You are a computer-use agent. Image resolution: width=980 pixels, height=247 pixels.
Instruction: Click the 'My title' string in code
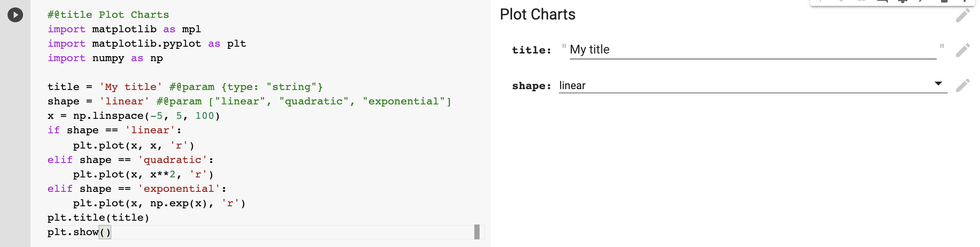[131, 87]
